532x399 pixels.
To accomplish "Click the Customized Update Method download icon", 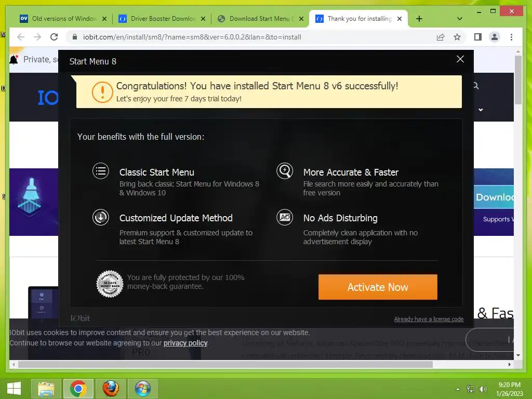I will coord(101,217).
